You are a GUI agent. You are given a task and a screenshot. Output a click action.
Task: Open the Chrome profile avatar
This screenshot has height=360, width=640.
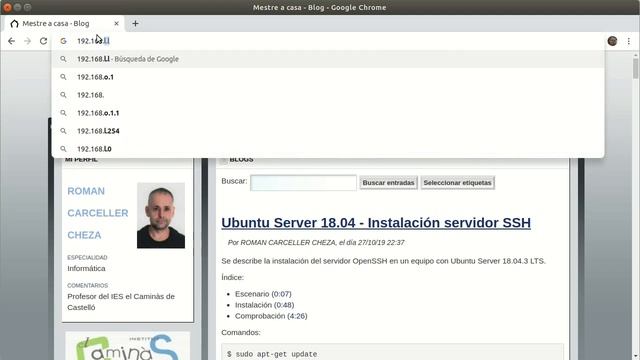pyautogui.click(x=612, y=41)
